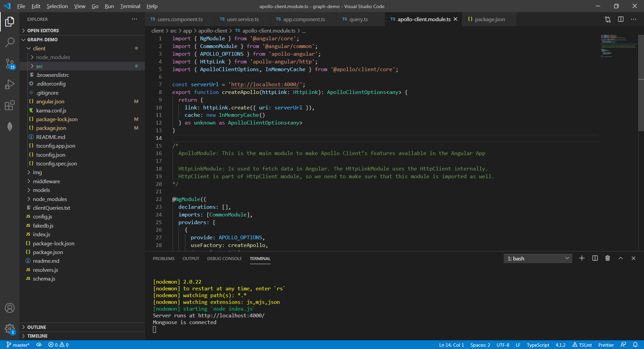Open the File menu
The width and height of the screenshot is (644, 349).
[x=21, y=6]
